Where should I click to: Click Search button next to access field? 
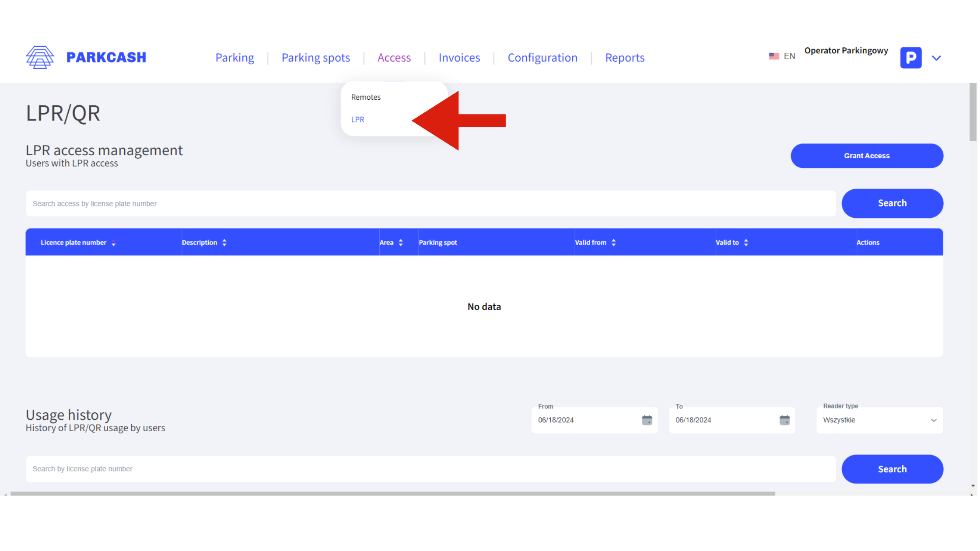point(892,203)
